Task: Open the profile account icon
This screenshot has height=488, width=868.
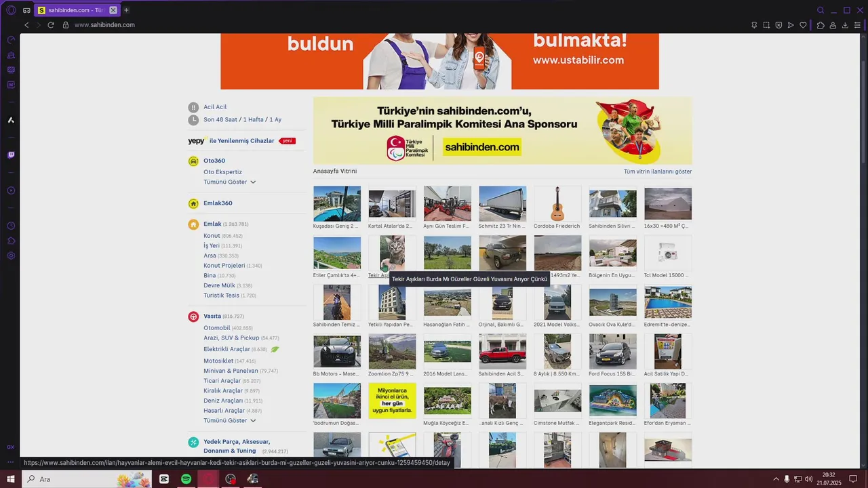Action: [x=833, y=25]
